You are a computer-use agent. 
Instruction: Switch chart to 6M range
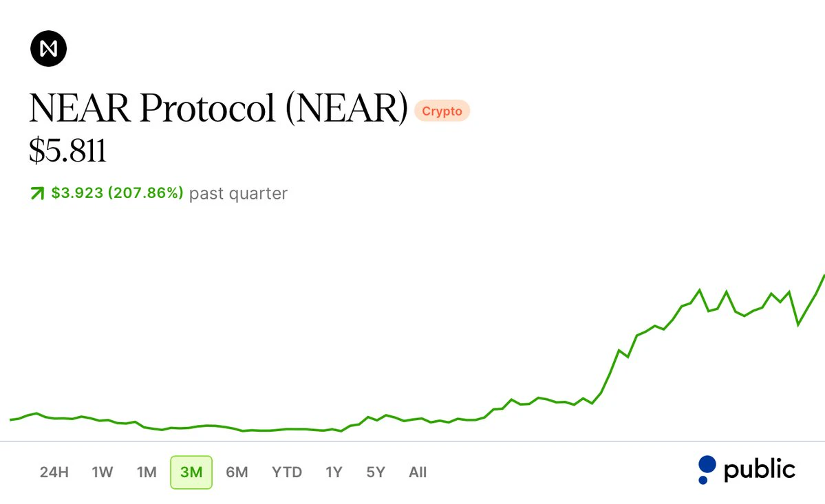click(x=237, y=472)
